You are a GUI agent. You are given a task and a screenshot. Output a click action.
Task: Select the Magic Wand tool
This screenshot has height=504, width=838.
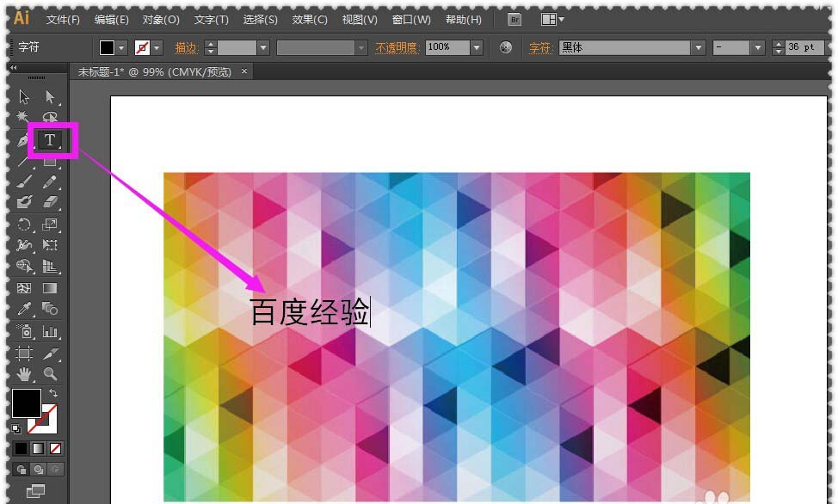[23, 116]
